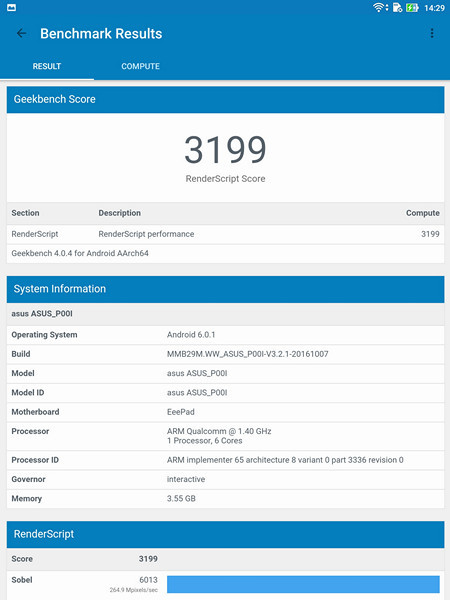450x600 pixels.
Task: Tap the RenderScript performance description
Action: 146,234
